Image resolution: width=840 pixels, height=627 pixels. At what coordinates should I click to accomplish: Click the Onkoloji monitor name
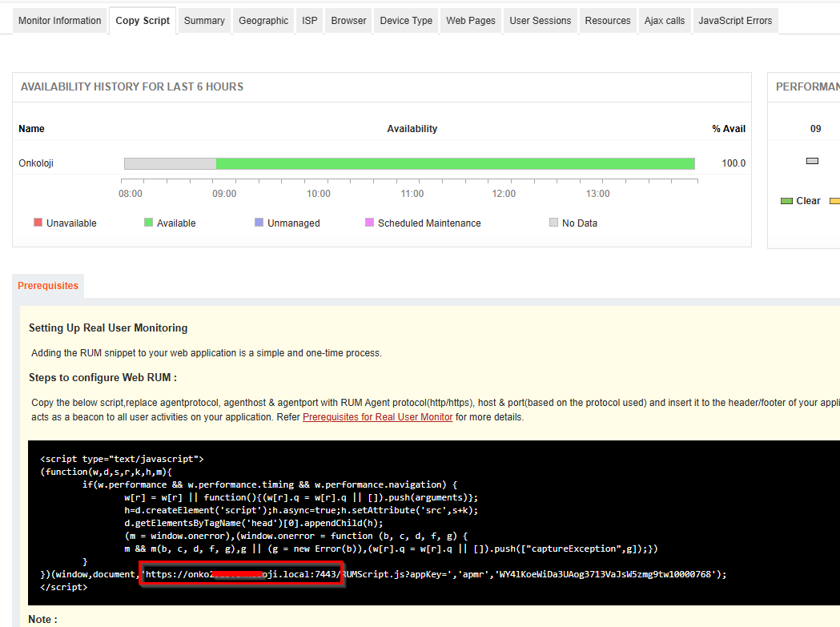pyautogui.click(x=36, y=163)
